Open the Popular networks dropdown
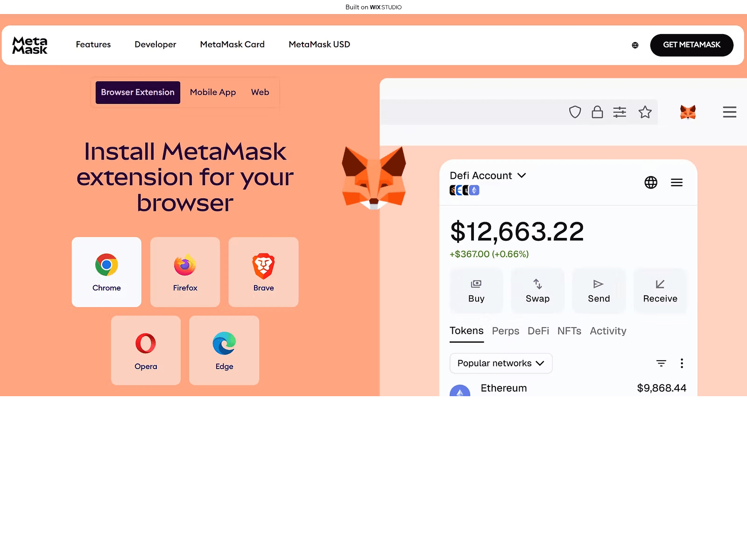This screenshot has width=747, height=560. 500,363
